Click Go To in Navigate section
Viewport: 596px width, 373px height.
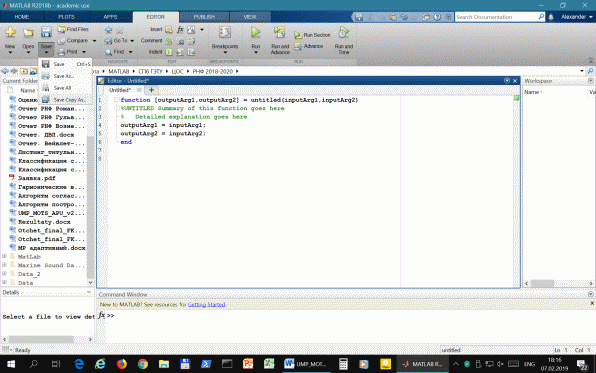(x=117, y=40)
